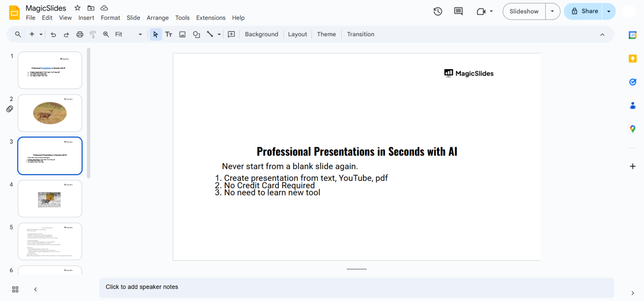Viewport: 644px width, 301px height.
Task: Open Contacts side panel
Action: coord(633,106)
